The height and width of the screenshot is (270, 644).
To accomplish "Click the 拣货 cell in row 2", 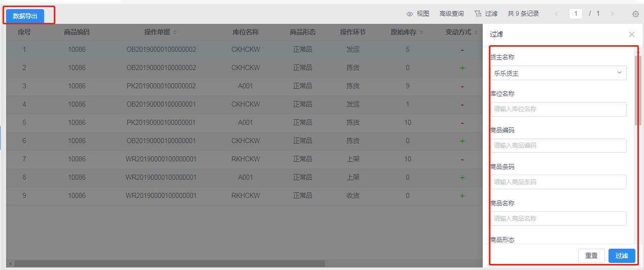I will [x=353, y=68].
